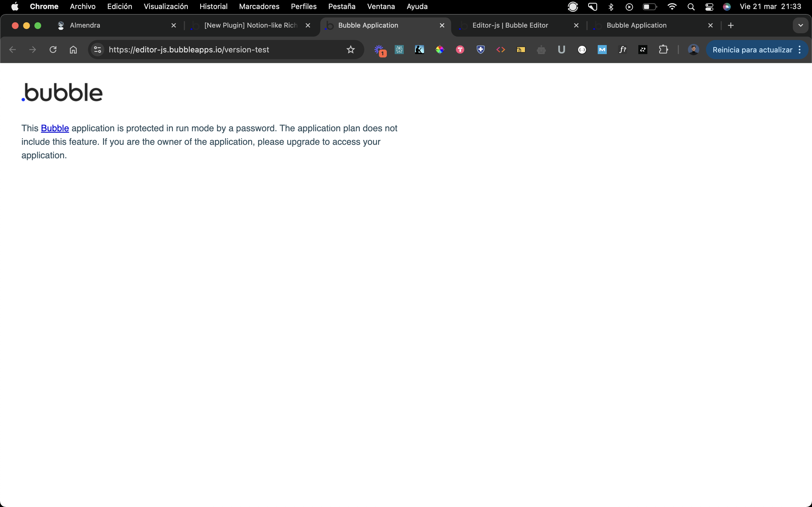Open the Chrome extensions puzzle icon
Viewport: 812px width, 507px height.
click(x=663, y=50)
